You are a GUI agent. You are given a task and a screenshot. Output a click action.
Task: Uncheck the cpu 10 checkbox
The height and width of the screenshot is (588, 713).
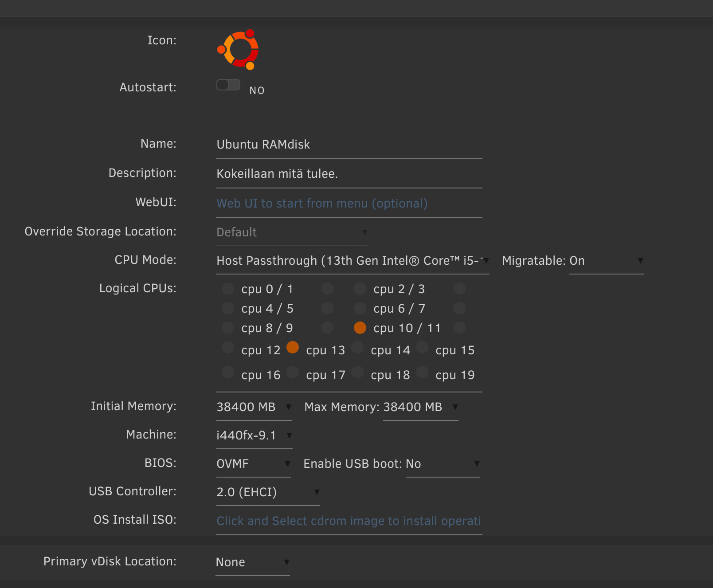point(360,328)
